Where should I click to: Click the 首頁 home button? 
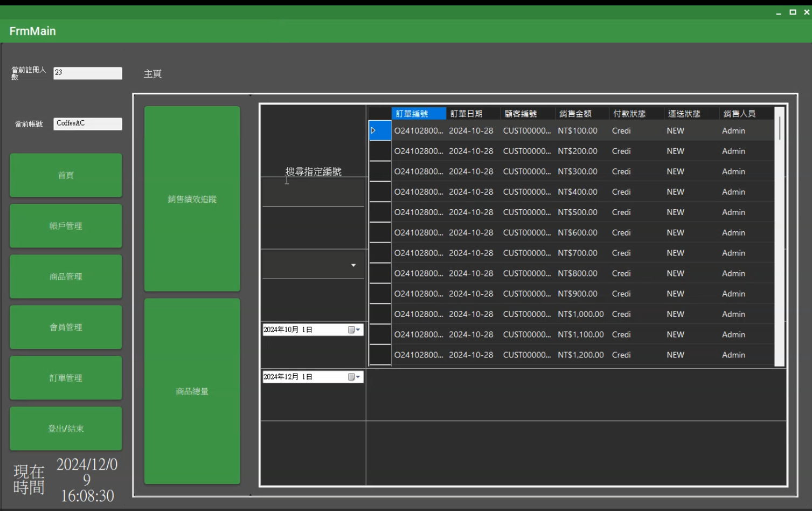coord(66,175)
